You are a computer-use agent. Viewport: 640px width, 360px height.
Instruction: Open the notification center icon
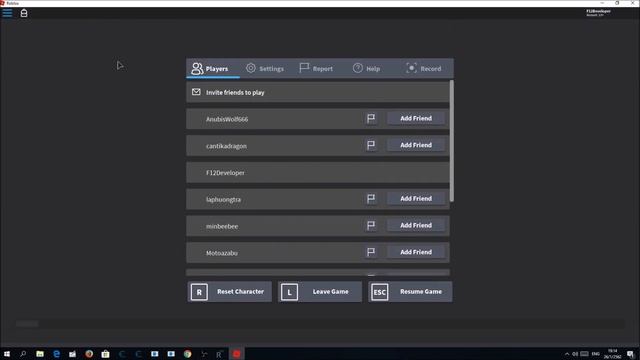point(631,354)
